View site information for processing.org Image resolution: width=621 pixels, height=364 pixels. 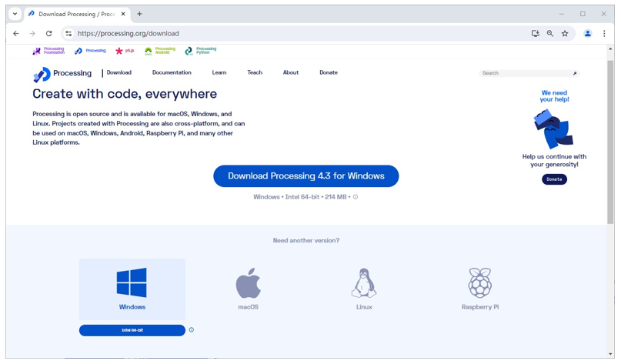[68, 34]
